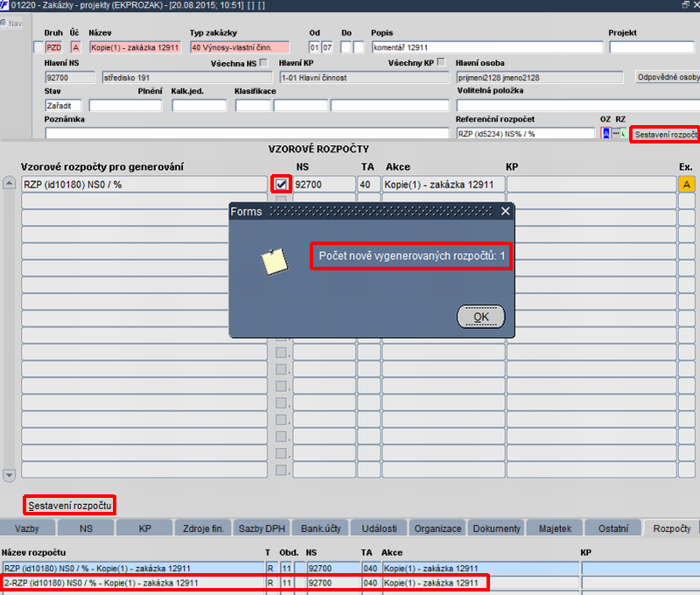The width and height of the screenshot is (700, 595).
Task: Switch to the Zdroje fin. tab
Action: pyautogui.click(x=203, y=528)
